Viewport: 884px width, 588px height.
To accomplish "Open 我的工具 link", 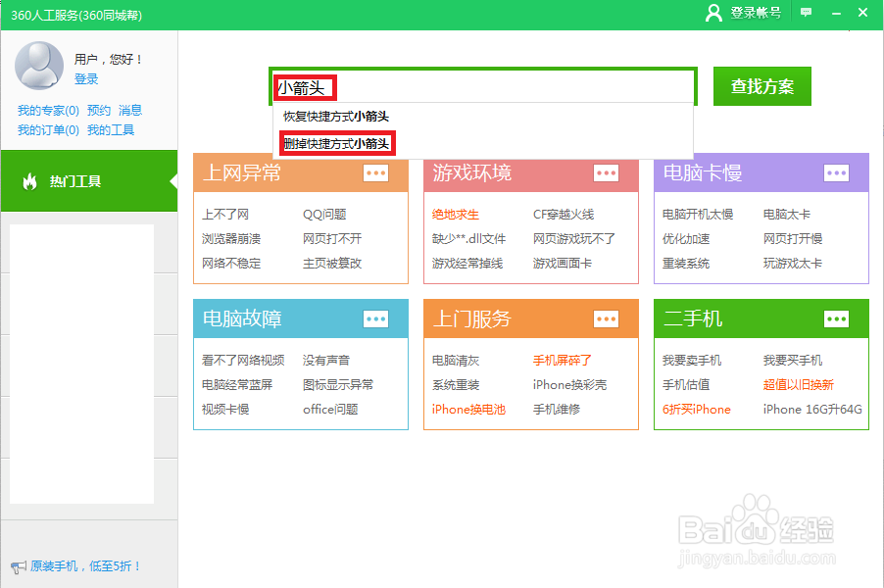I will (111, 130).
